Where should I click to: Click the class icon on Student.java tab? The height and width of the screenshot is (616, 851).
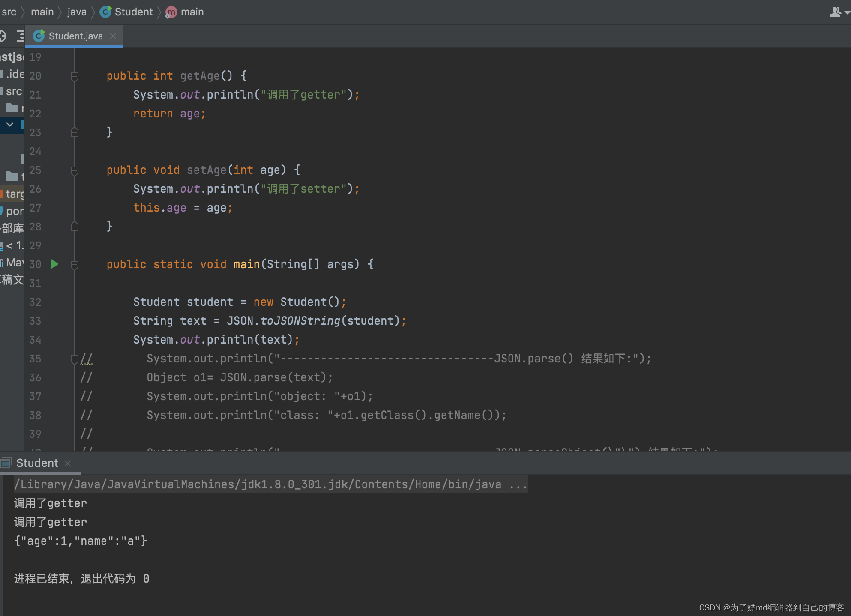[x=39, y=36]
